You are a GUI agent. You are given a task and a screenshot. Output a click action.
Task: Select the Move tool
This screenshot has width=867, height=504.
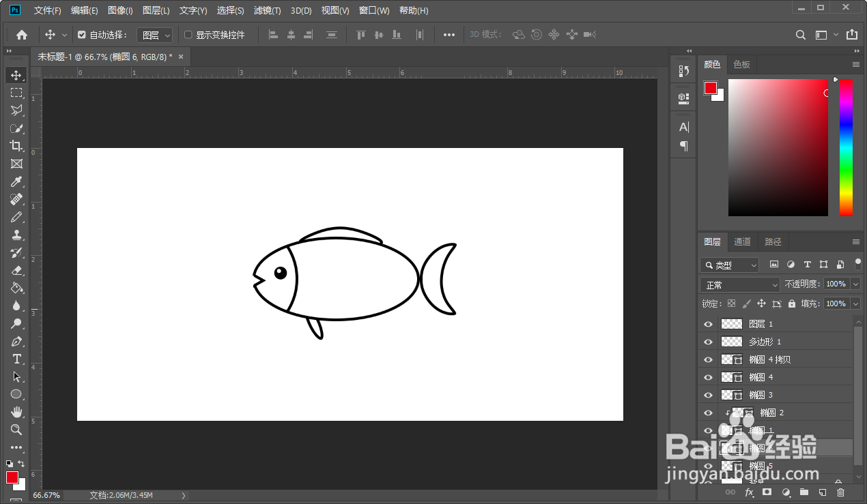(x=16, y=75)
